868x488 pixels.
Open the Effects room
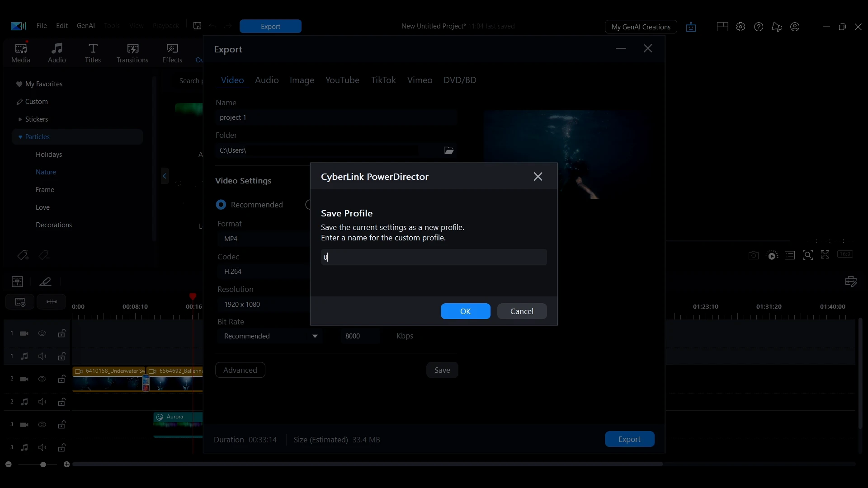point(172,53)
